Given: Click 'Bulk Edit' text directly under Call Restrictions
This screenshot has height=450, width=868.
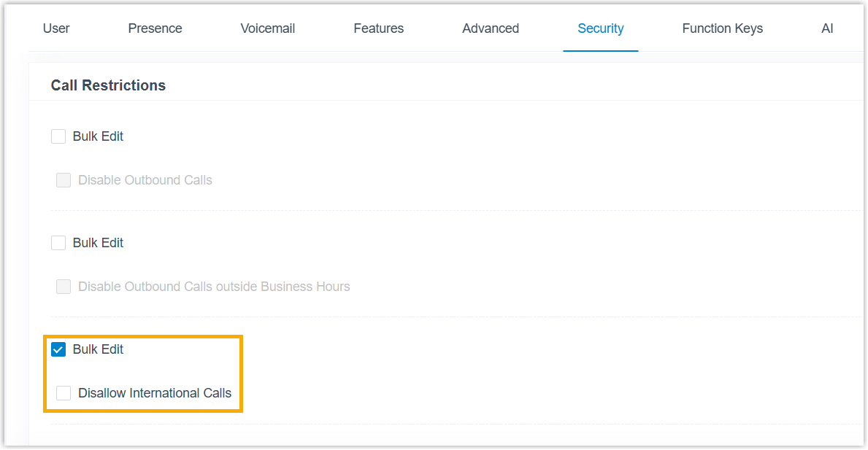Looking at the screenshot, I should tap(98, 136).
